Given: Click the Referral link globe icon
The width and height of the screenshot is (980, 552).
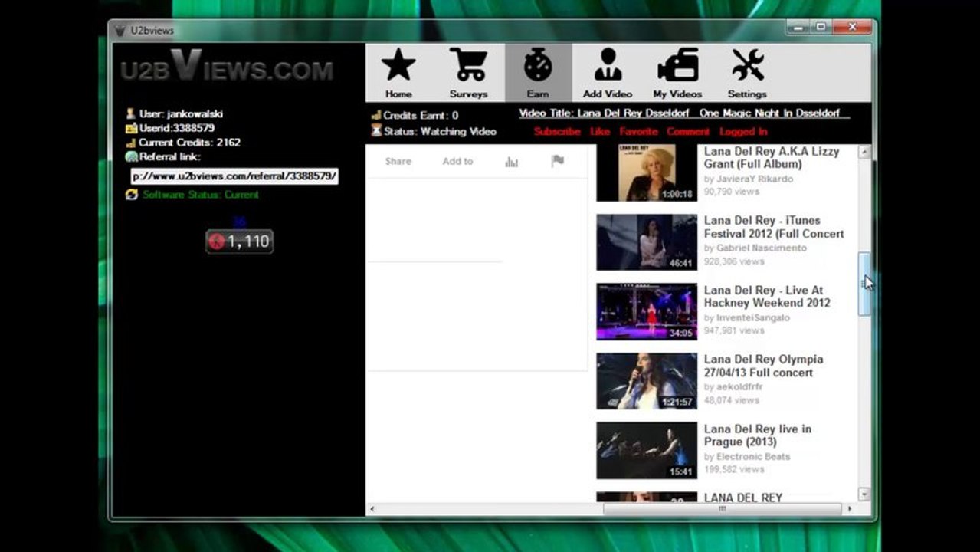Looking at the screenshot, I should tap(131, 156).
